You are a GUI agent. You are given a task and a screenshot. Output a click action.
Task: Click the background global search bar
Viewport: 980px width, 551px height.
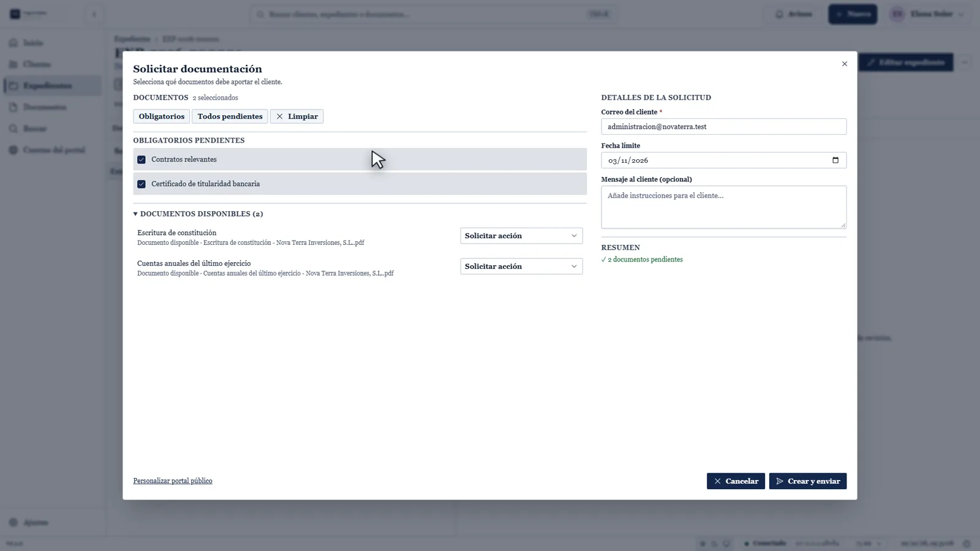(434, 14)
